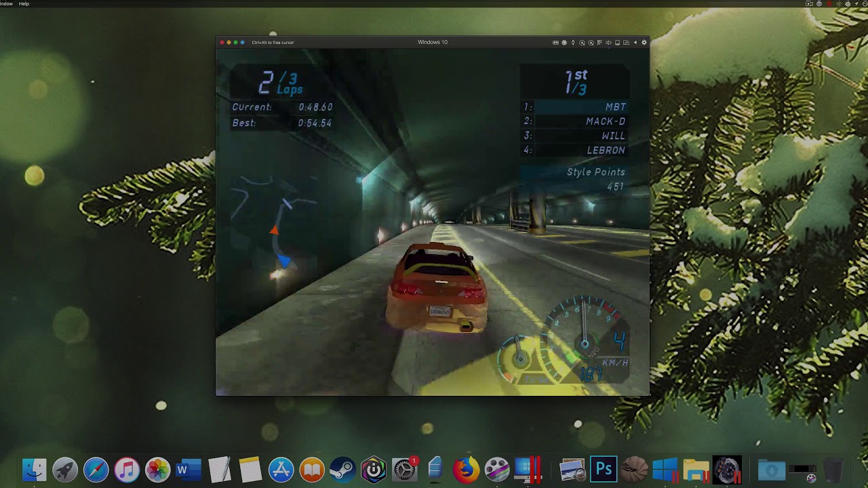Open Safari compass icon in Dock

tap(96, 470)
